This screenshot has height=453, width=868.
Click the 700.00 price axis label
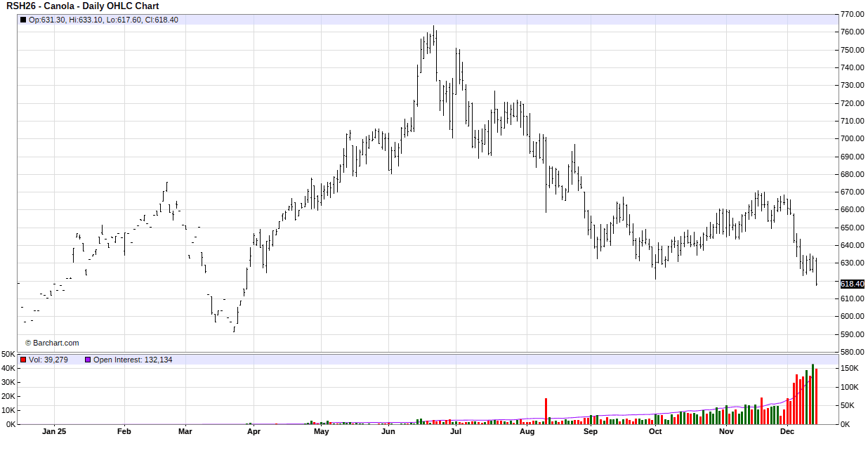tap(852, 139)
